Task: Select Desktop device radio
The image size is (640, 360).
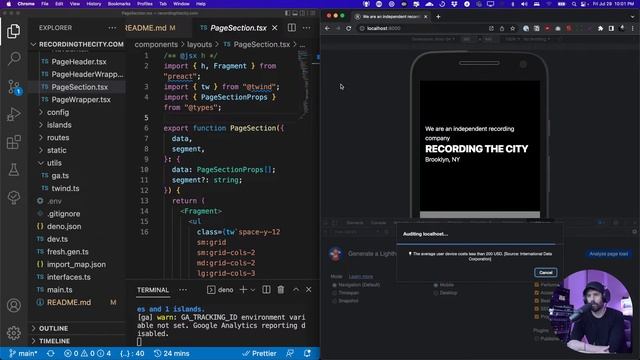Action: (436, 293)
